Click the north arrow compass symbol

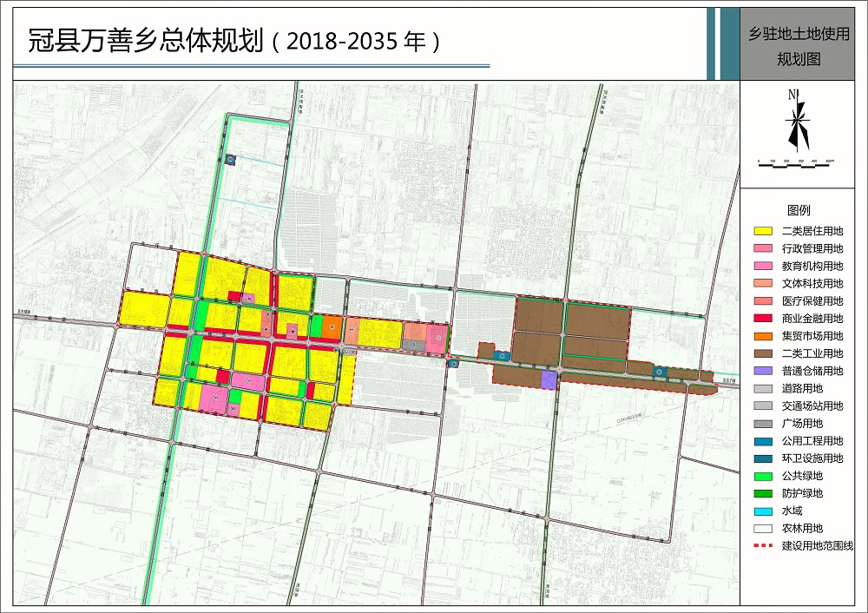click(x=796, y=120)
